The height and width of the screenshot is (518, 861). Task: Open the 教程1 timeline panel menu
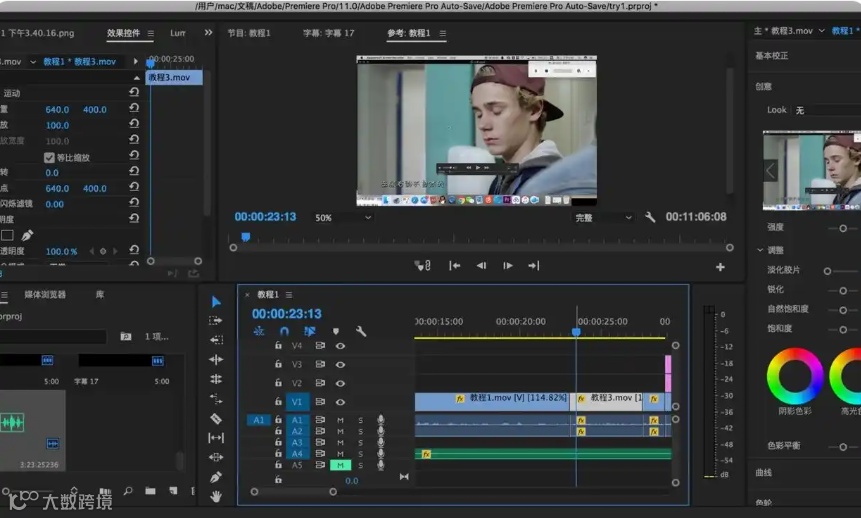tap(289, 295)
